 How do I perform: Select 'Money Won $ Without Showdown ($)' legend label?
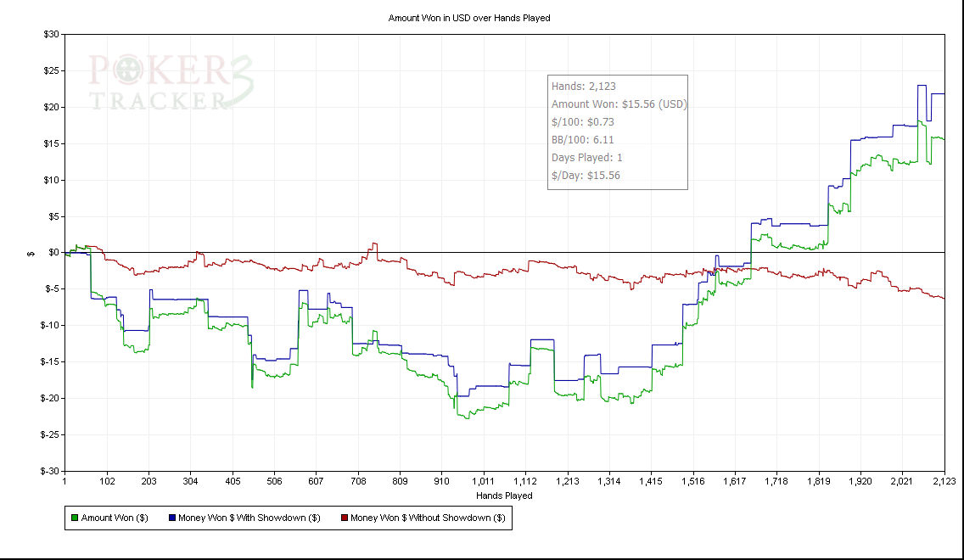point(428,518)
